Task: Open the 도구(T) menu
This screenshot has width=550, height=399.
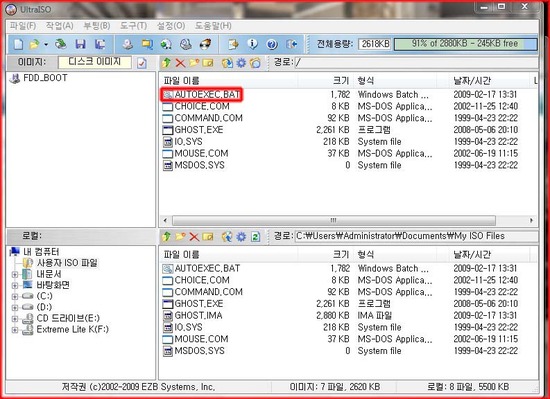Action: point(133,26)
